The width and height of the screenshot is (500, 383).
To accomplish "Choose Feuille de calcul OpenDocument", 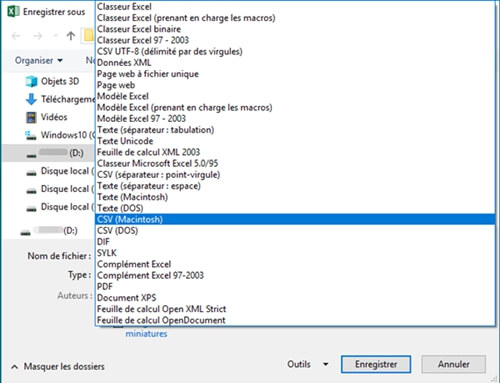I will 295,320.
